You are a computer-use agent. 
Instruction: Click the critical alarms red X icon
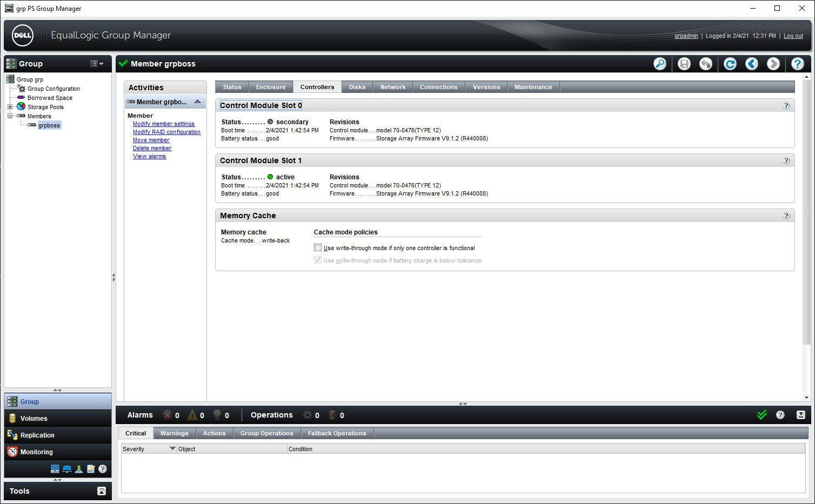click(x=168, y=415)
